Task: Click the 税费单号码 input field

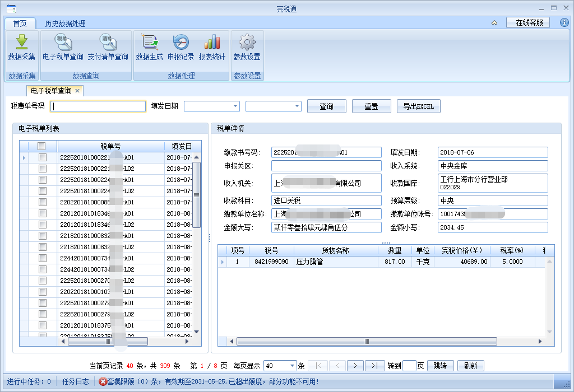Action: 98,106
